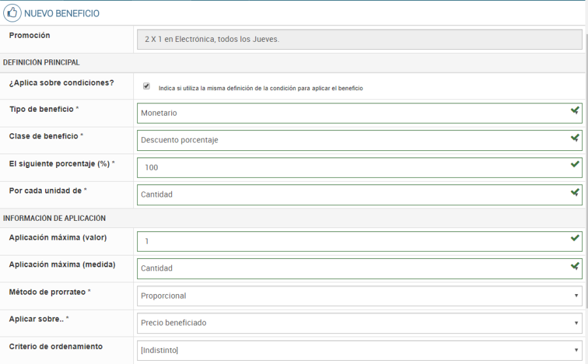This screenshot has height=364, width=588.
Task: Click the Información de Aplicación section header
Action: (55, 218)
